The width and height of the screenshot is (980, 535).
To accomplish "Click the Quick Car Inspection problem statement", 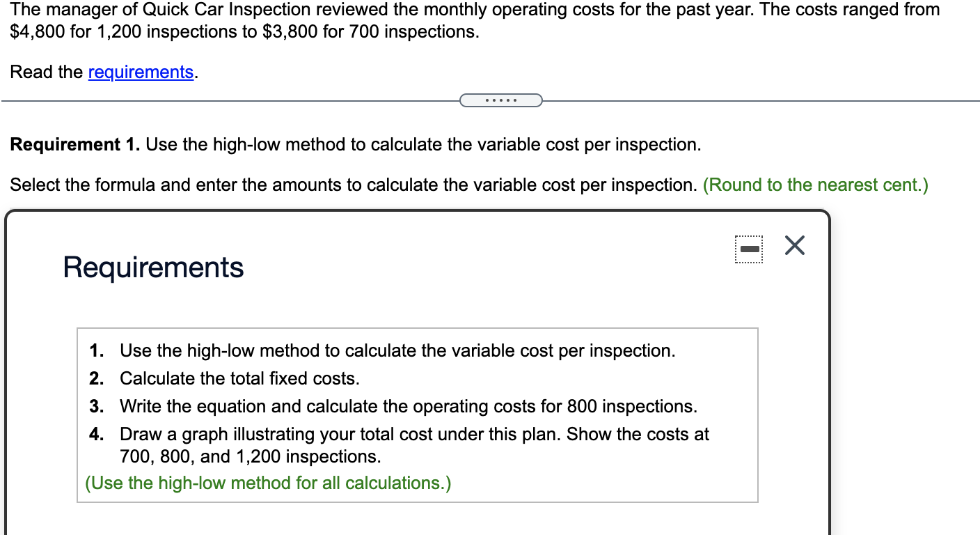I will click(x=473, y=10).
